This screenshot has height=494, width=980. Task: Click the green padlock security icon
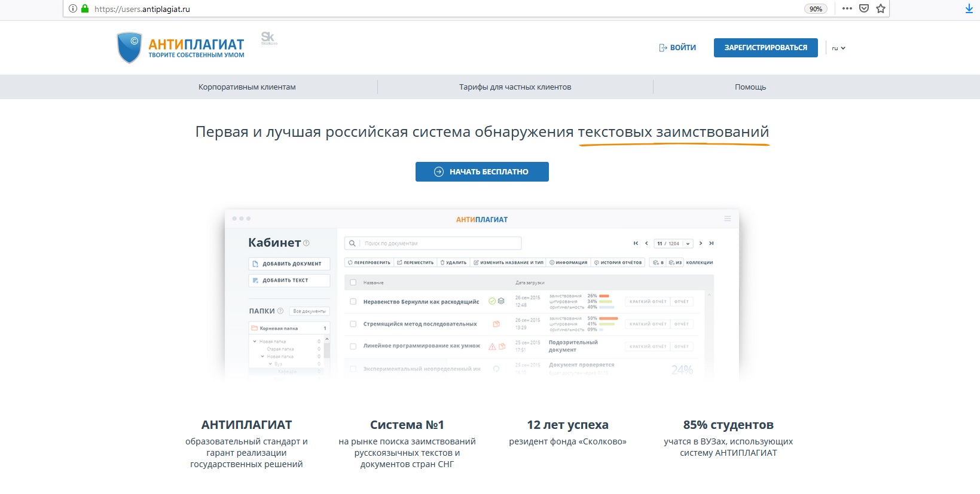85,8
